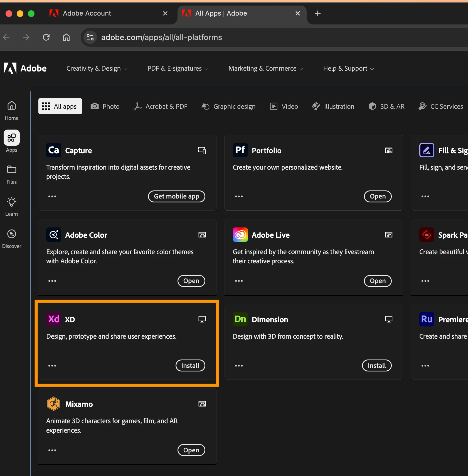This screenshot has width=468, height=476.
Task: Click the mobile platform icon on Capture card
Action: (202, 150)
